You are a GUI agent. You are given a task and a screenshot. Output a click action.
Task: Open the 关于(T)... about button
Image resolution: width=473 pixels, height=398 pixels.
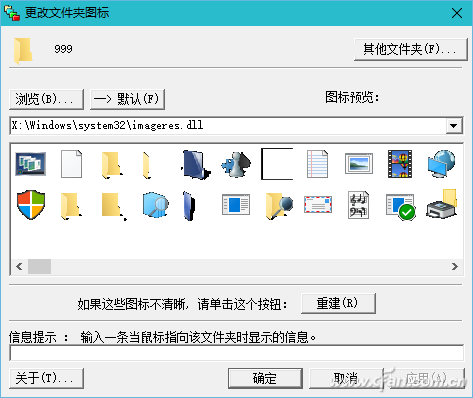point(46,378)
